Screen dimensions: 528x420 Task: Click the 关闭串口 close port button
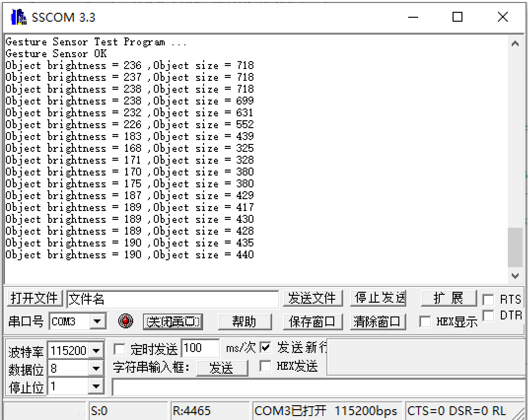click(173, 321)
